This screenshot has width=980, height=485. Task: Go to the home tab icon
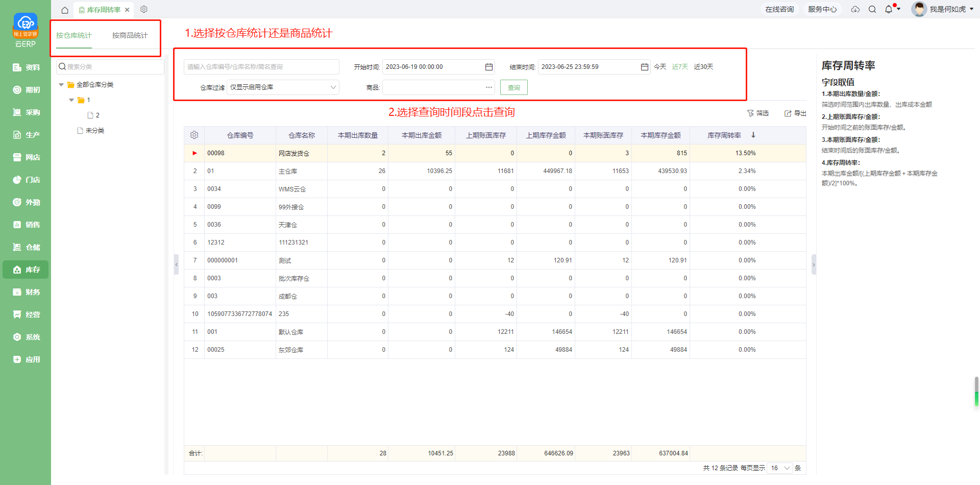pos(65,10)
